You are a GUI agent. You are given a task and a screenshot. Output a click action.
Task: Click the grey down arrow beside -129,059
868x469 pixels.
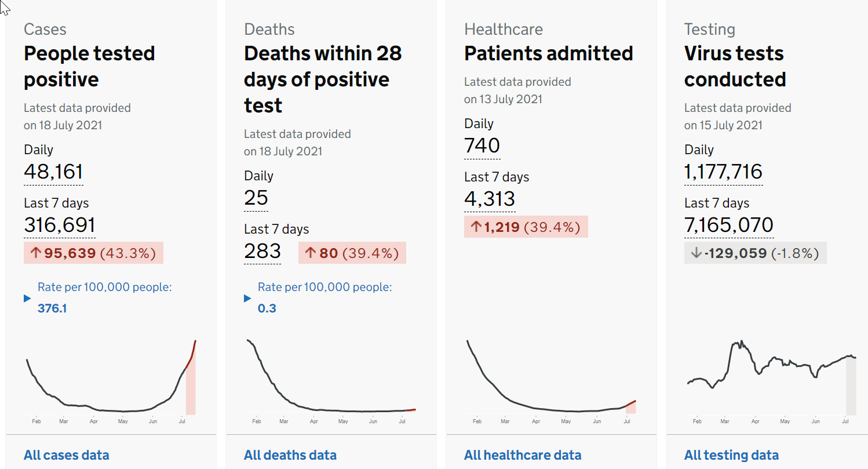click(x=695, y=253)
